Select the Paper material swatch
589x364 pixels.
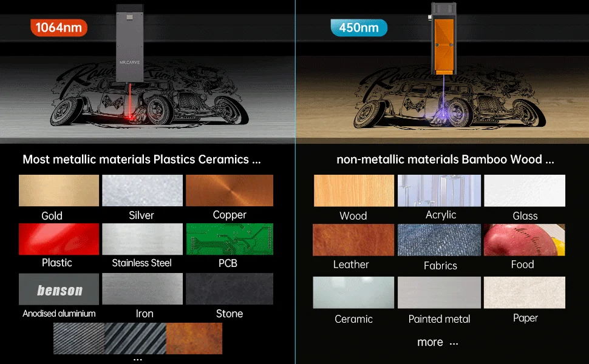(x=525, y=292)
